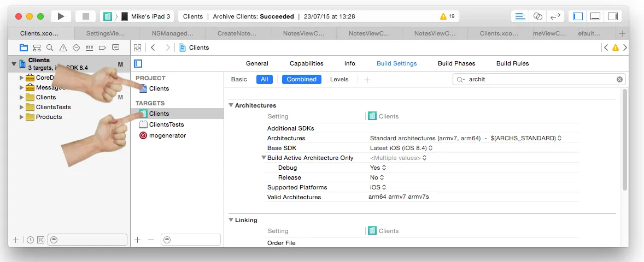
Task: Open the Find navigator magnifier icon
Action: click(x=50, y=47)
